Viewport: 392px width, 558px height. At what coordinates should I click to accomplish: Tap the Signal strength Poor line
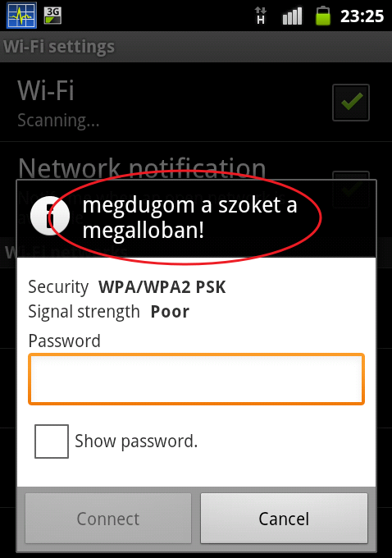pos(109,312)
